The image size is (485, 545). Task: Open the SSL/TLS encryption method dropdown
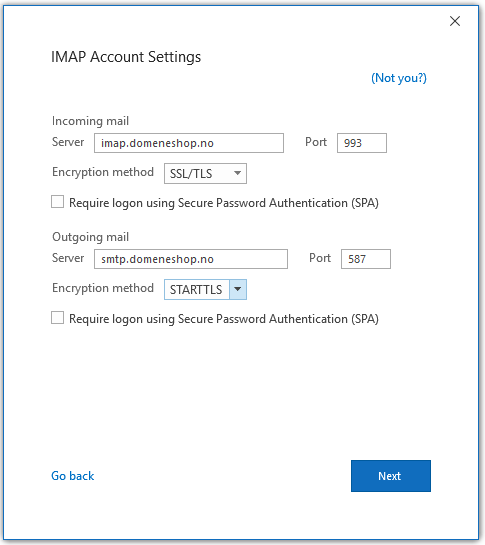[205, 173]
